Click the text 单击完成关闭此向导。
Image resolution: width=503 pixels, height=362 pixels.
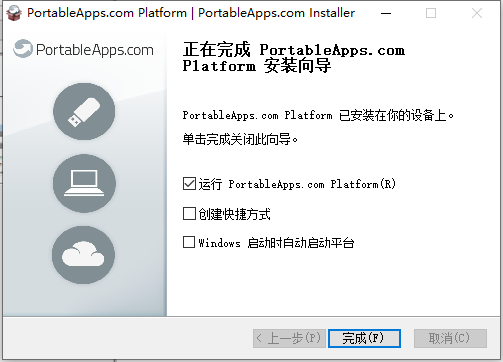click(x=240, y=139)
